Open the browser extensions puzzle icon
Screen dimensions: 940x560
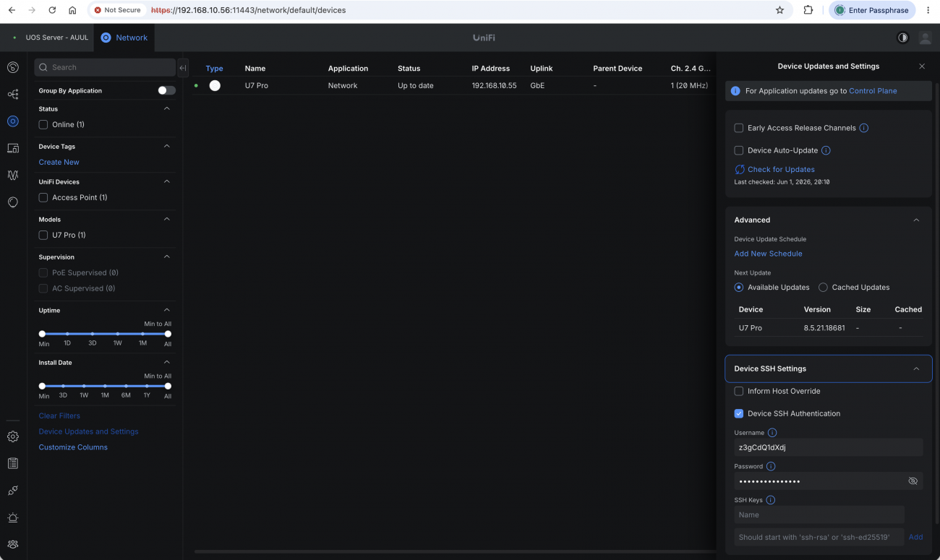tap(808, 10)
